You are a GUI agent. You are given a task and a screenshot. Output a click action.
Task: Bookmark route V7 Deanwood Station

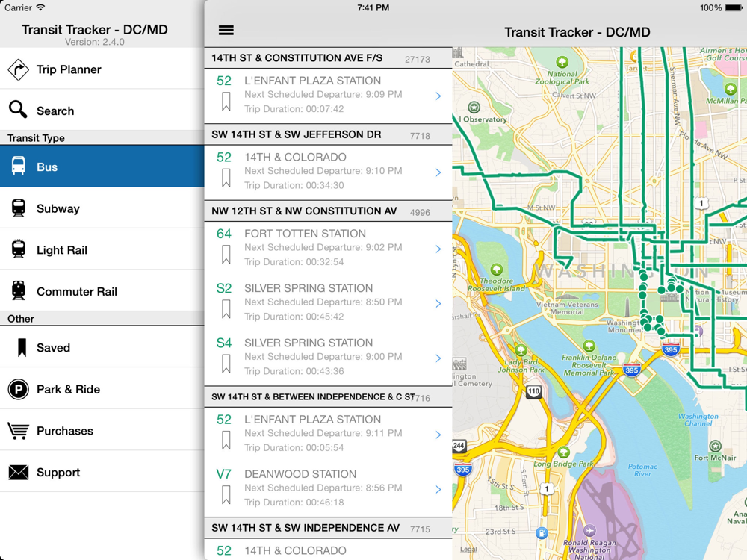click(x=226, y=495)
